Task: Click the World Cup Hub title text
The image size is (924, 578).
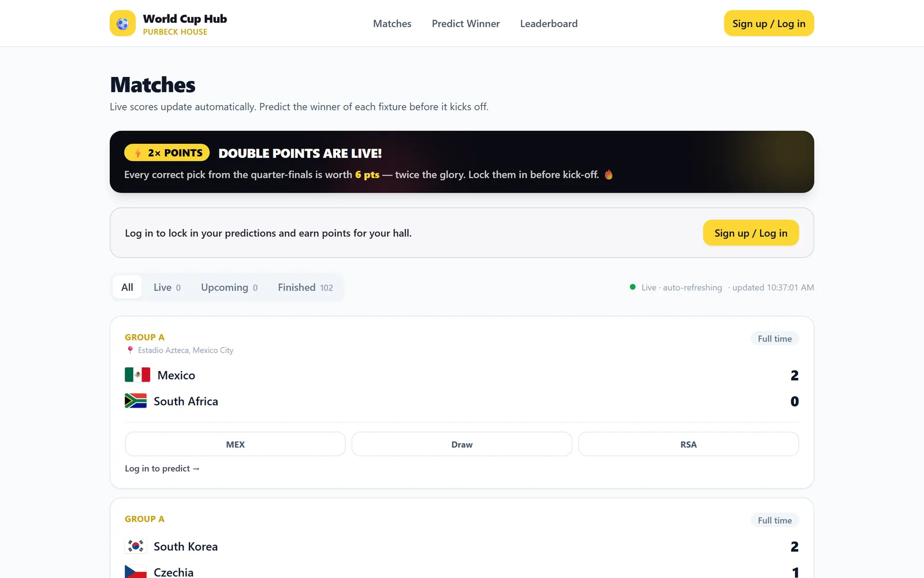Action: [x=185, y=18]
